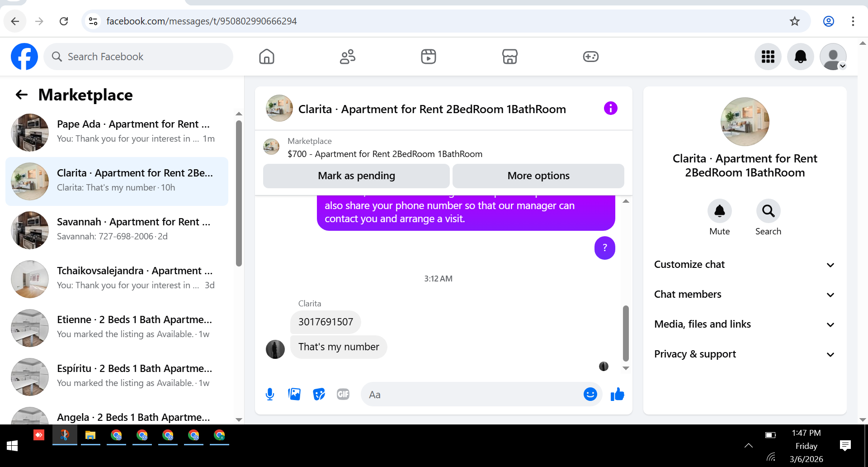This screenshot has height=467, width=868.
Task: Open Savannah apartment conversation
Action: [x=117, y=230]
